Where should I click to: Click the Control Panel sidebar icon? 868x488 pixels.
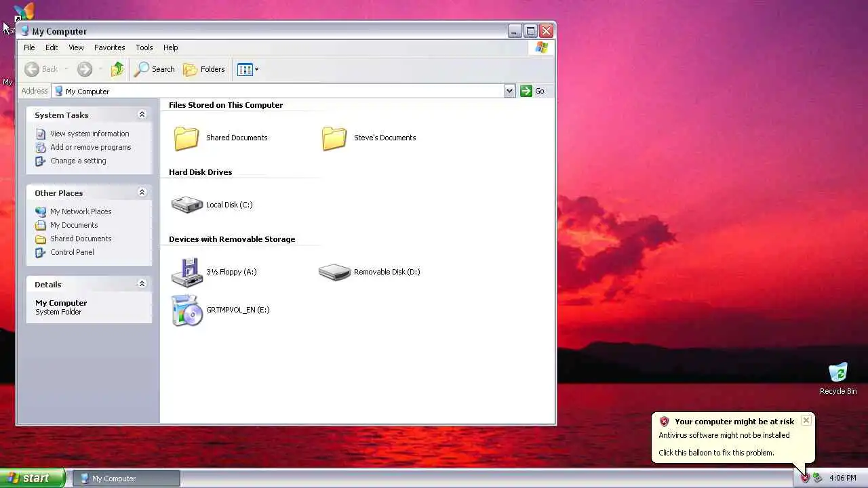tap(41, 252)
